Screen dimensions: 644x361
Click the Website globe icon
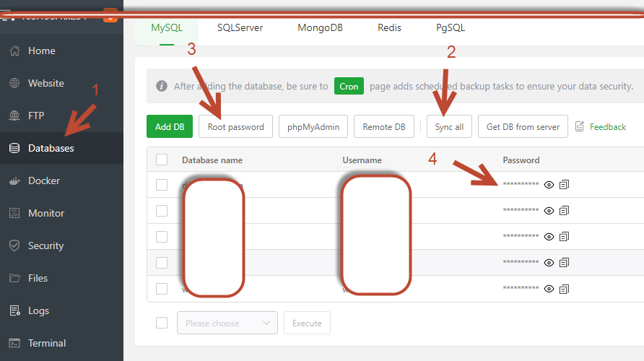click(14, 83)
